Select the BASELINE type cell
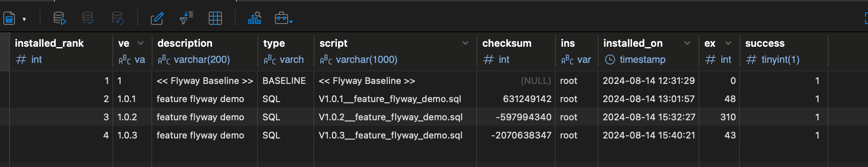Viewport: 868px width, 167px height. pos(284,81)
